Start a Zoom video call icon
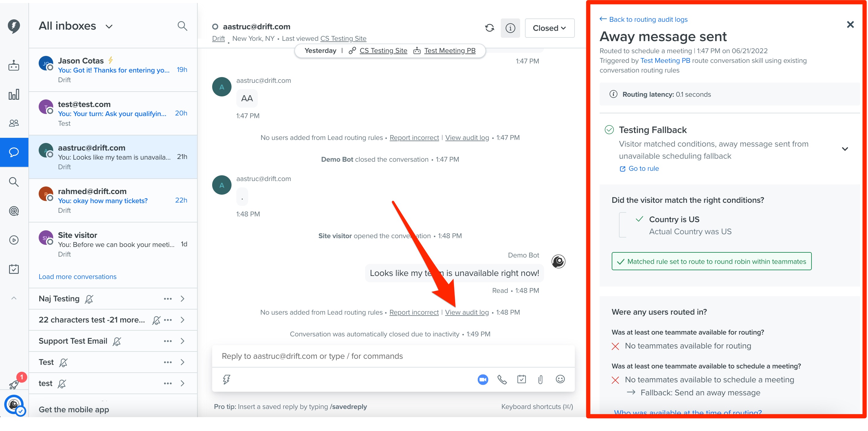The width and height of the screenshot is (868, 431). [483, 380]
